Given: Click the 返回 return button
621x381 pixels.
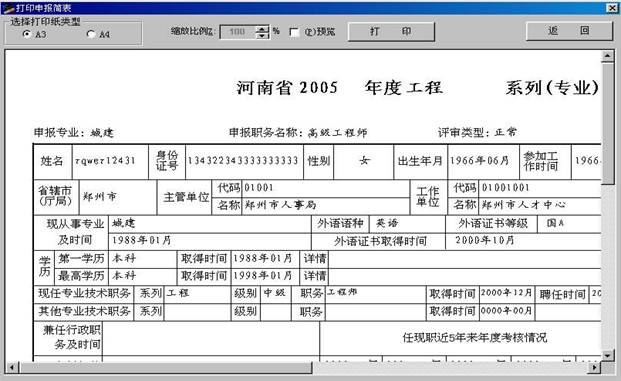Looking at the screenshot, I should point(569,30).
